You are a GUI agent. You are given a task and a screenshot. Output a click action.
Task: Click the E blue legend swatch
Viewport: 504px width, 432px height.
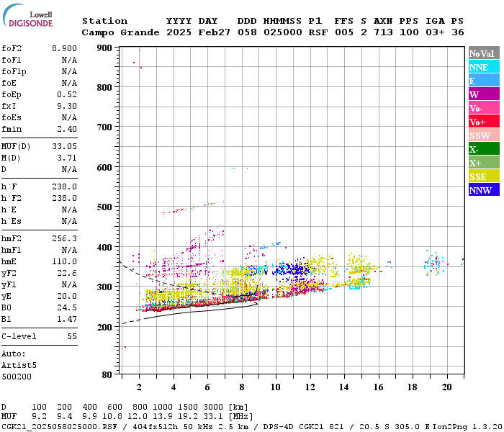[484, 81]
